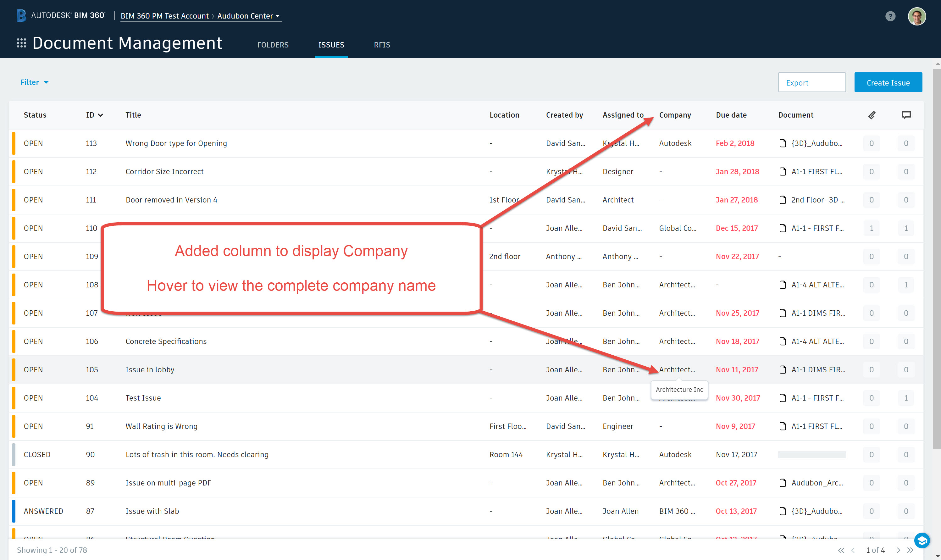Open issue 'Lots of trash in this room'
The image size is (941, 560).
(197, 455)
